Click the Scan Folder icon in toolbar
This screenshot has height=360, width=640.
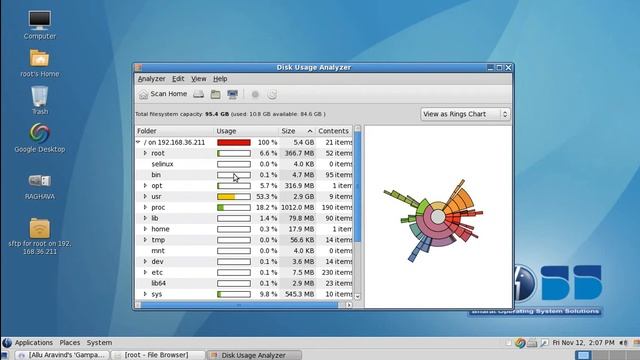(x=216, y=95)
